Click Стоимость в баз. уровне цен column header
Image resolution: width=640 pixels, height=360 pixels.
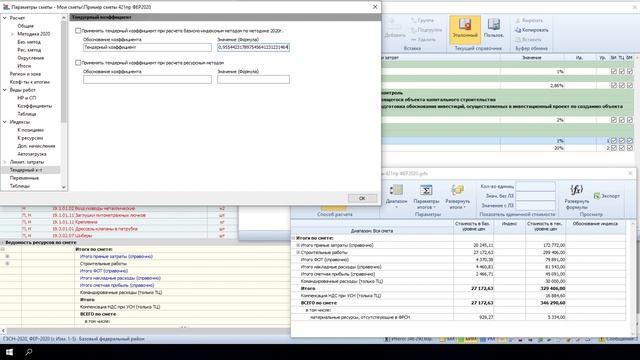click(473, 227)
